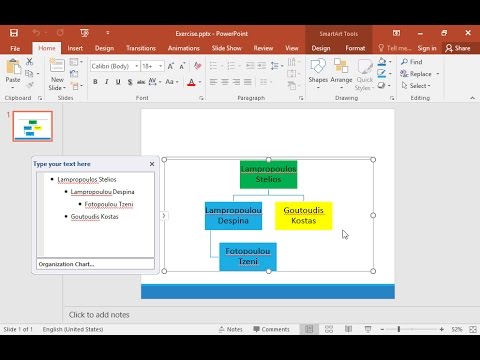Screen dimensions: 480x360
Task: Close the Type your text here pane
Action: pos(152,164)
